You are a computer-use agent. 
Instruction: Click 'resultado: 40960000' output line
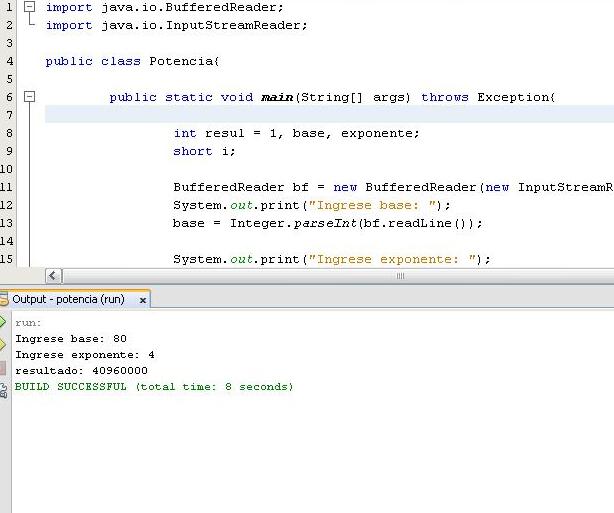point(81,370)
